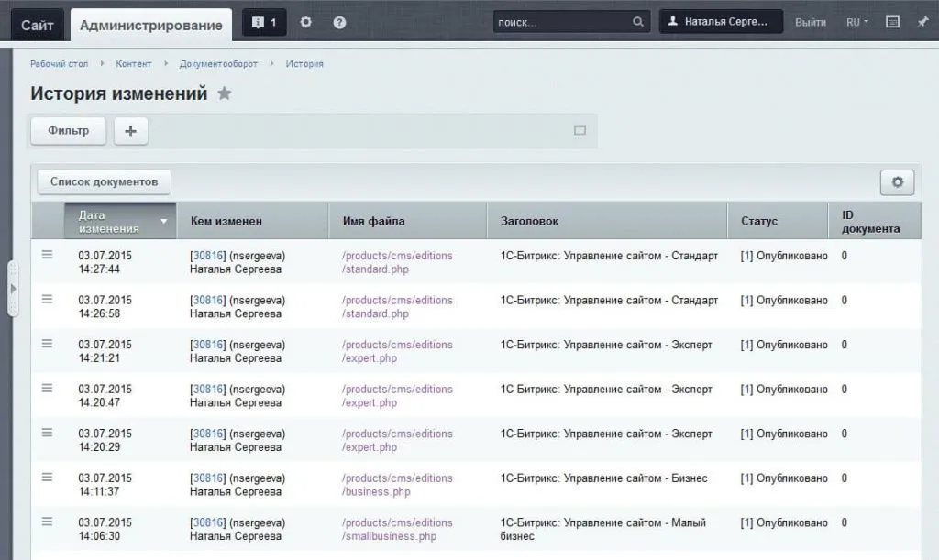Expand the left sidebar panel handle
Screen dimensions: 939x560
[13, 288]
